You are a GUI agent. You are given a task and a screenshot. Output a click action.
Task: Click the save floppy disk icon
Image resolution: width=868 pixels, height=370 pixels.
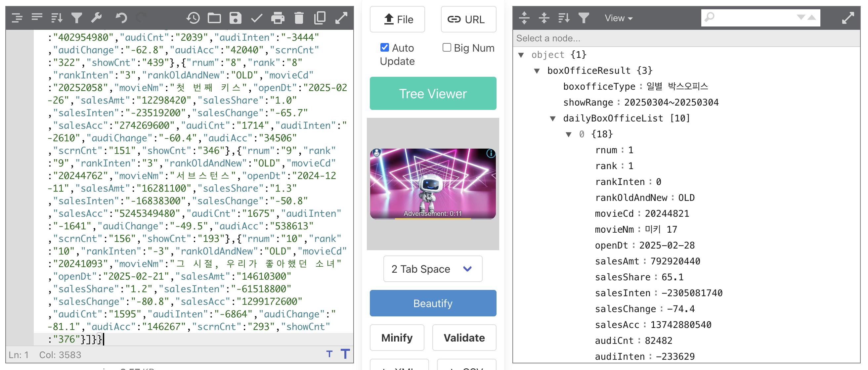click(235, 18)
